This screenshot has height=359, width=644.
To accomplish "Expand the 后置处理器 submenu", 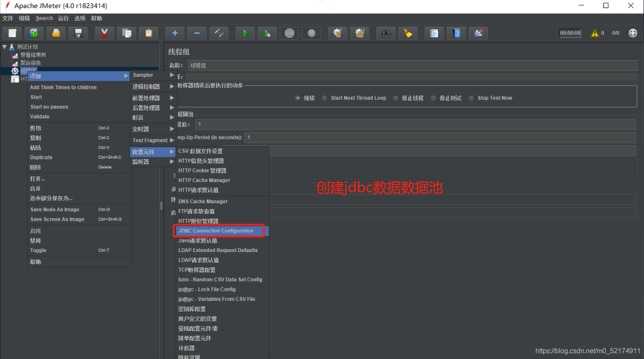I will (153, 108).
